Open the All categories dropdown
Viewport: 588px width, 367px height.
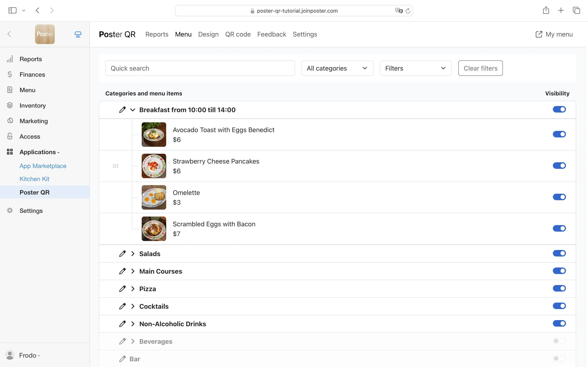click(337, 68)
